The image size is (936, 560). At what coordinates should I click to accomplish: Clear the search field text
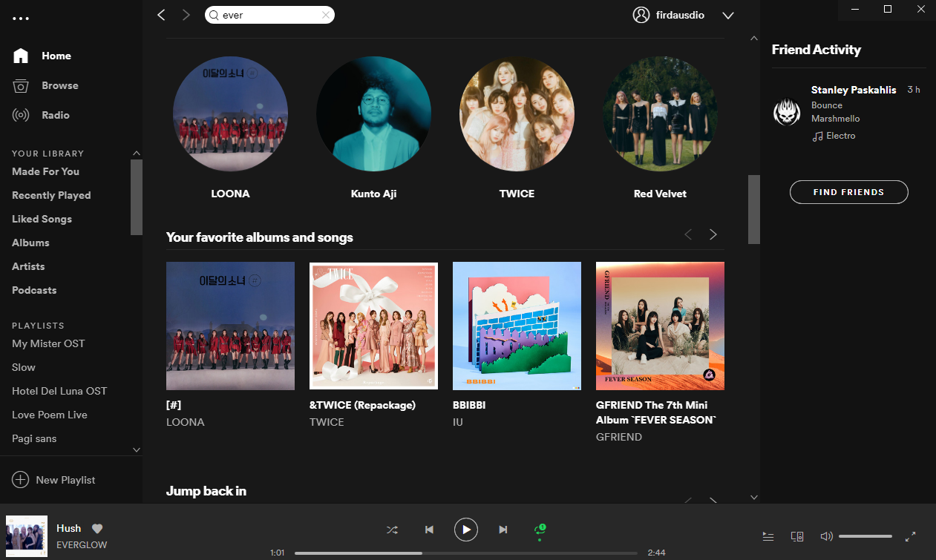point(325,15)
